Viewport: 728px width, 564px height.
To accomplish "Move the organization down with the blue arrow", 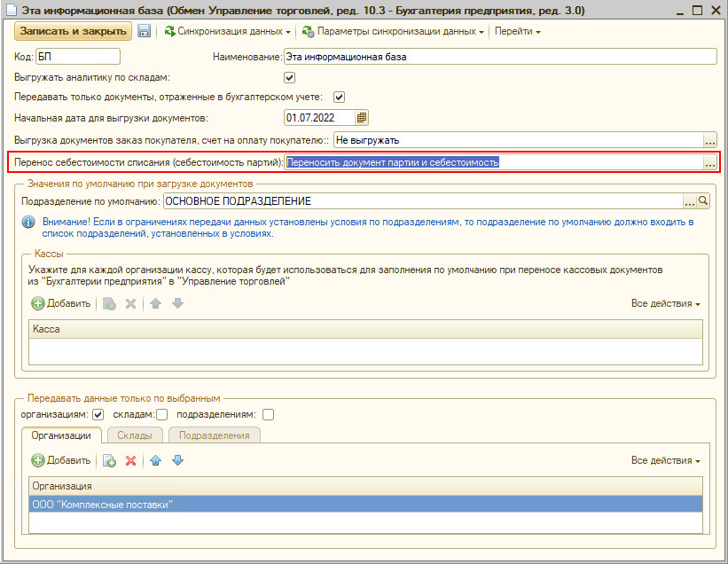I will 178,460.
